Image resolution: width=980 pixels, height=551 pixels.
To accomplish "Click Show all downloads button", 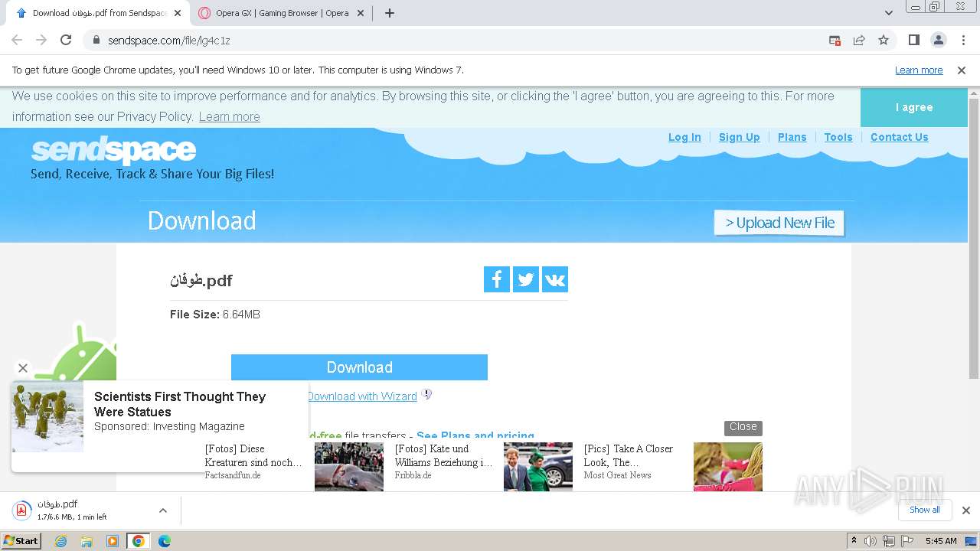I will pyautogui.click(x=925, y=510).
